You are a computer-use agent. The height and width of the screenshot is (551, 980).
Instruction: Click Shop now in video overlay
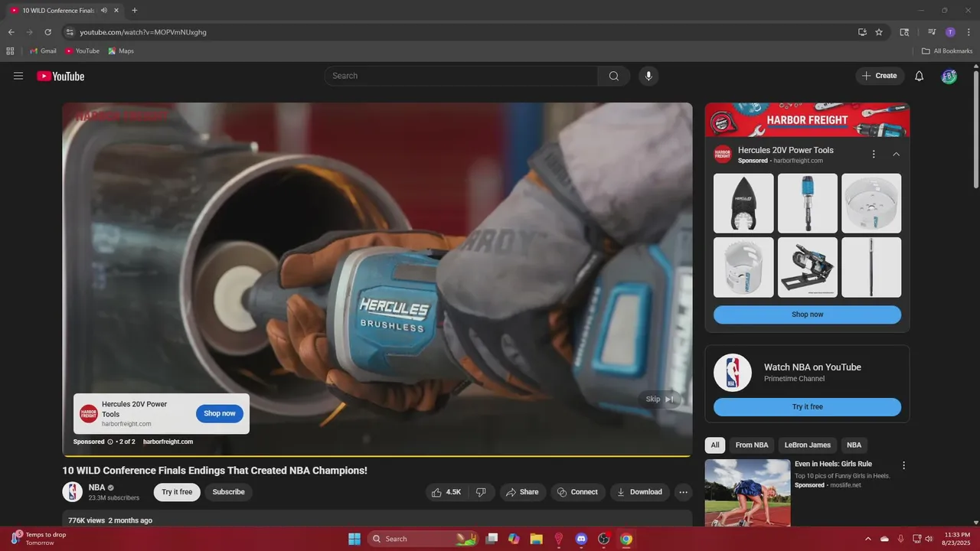[220, 413]
